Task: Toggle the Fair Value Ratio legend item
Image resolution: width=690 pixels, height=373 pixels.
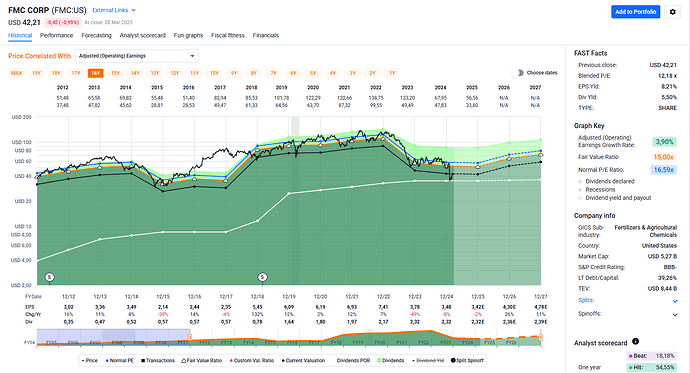Action: pos(202,360)
